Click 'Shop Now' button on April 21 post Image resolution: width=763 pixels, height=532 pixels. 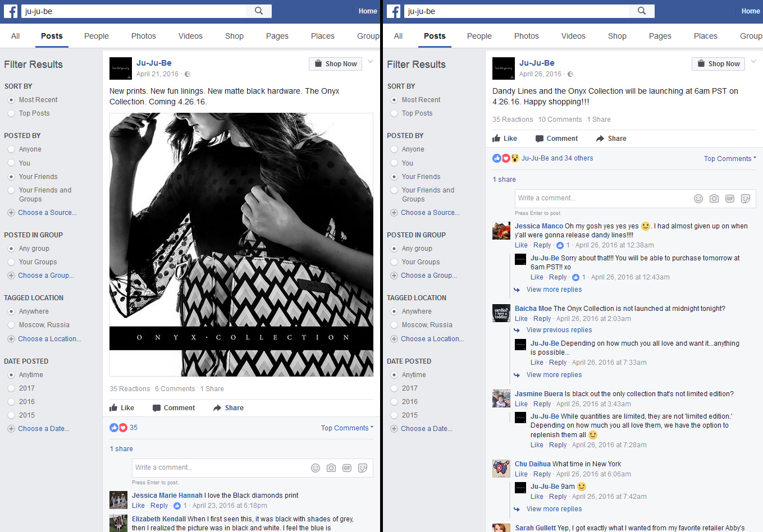click(x=335, y=64)
